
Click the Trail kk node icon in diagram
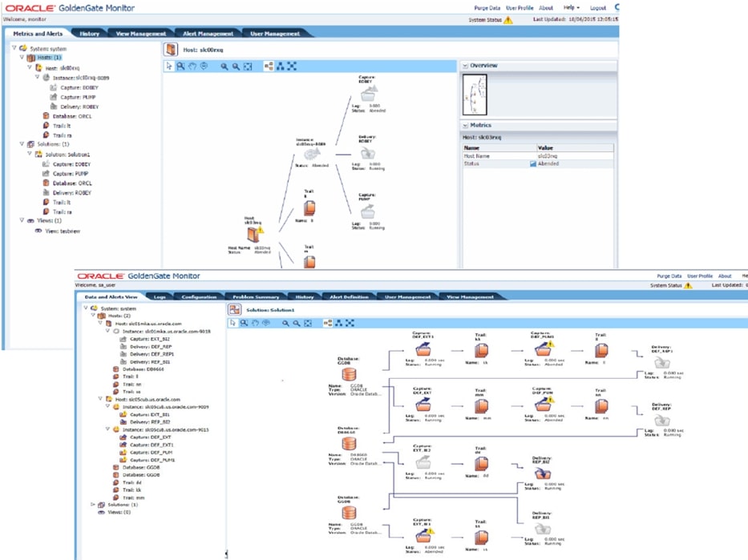click(482, 350)
